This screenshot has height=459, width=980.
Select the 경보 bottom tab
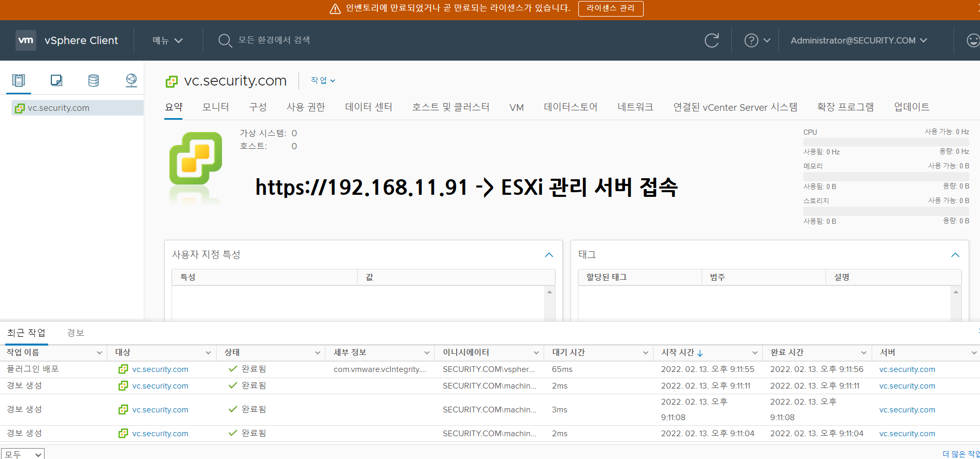tap(76, 333)
